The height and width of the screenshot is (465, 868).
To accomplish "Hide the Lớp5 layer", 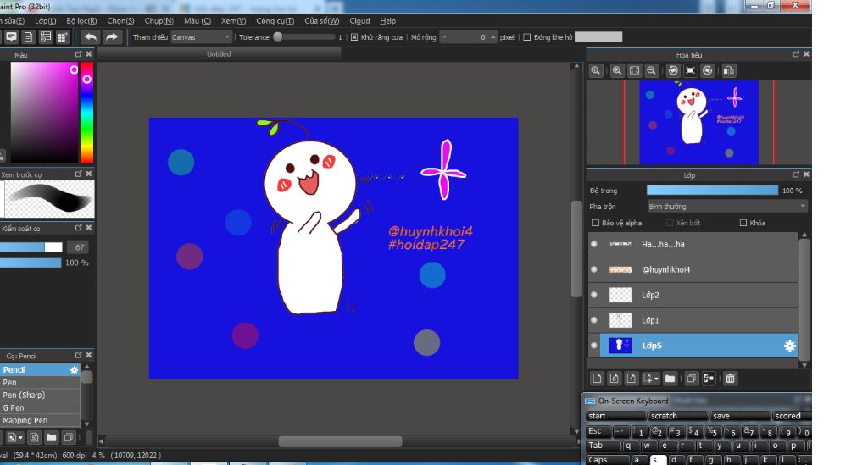I will coord(594,346).
